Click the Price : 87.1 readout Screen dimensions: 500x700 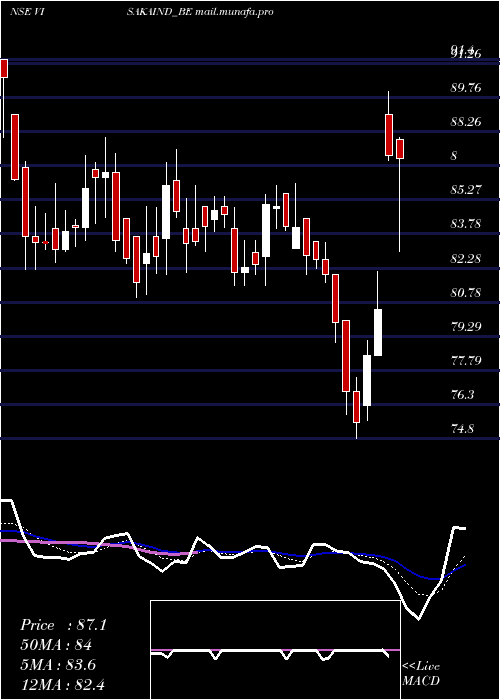[x=63, y=625]
